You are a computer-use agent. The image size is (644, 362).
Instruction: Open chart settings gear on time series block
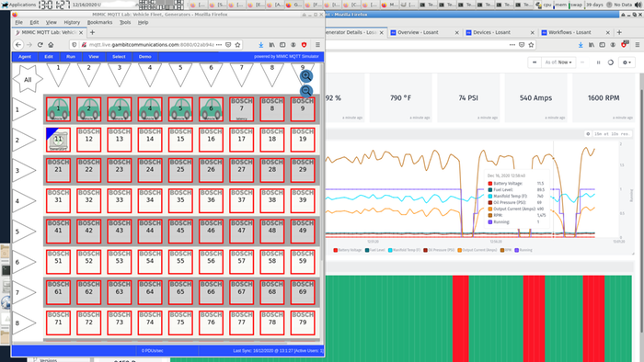588,134
